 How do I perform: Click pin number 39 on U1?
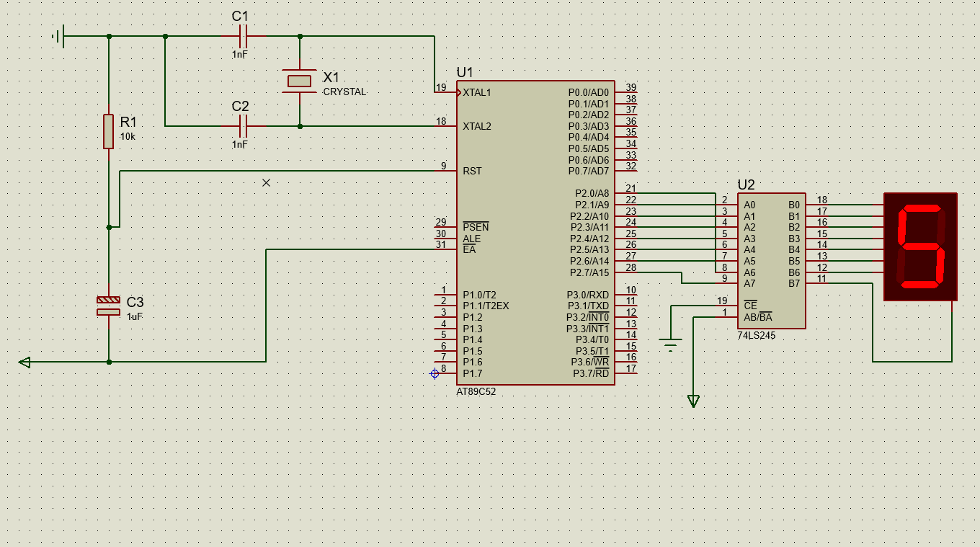click(631, 87)
